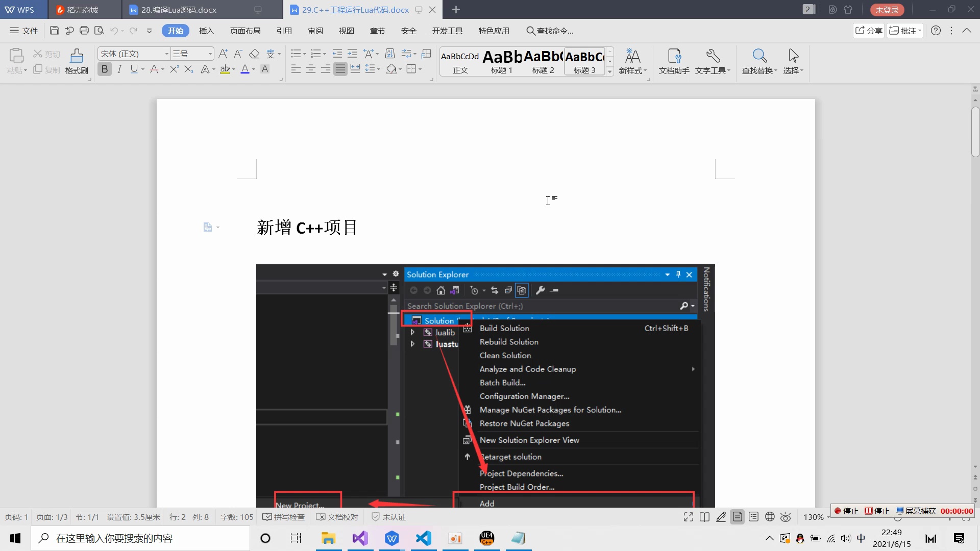
Task: Click the 分享 (Share) button
Action: click(x=869, y=31)
